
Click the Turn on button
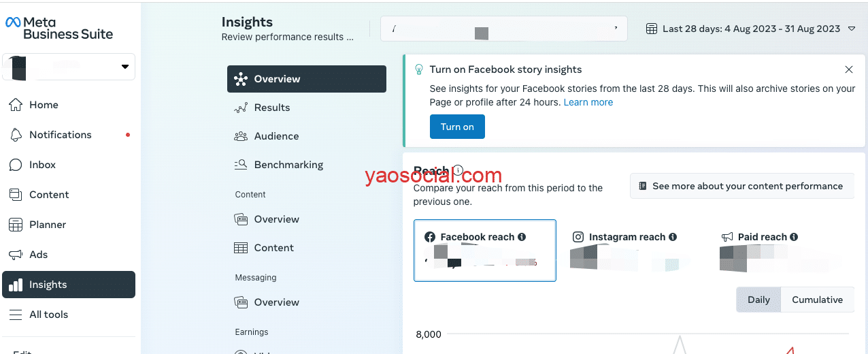point(457,127)
